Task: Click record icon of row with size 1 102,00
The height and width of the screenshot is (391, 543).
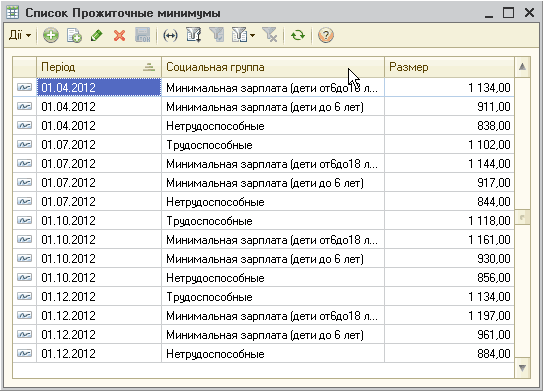Action: point(24,144)
